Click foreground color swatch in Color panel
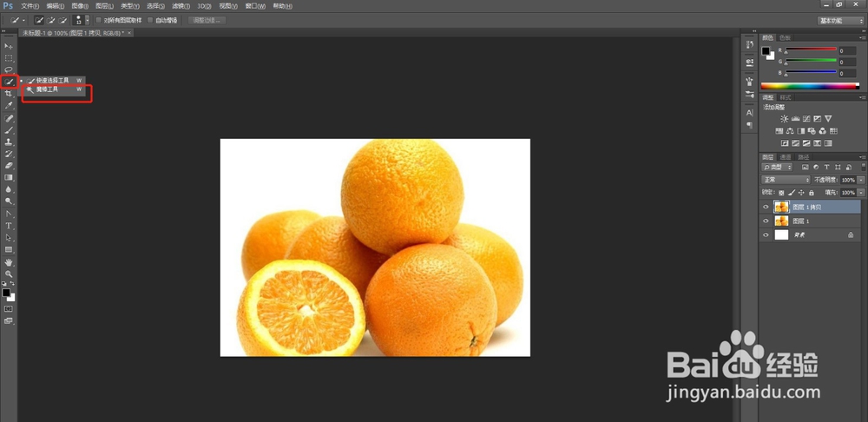The image size is (868, 422). 766,51
